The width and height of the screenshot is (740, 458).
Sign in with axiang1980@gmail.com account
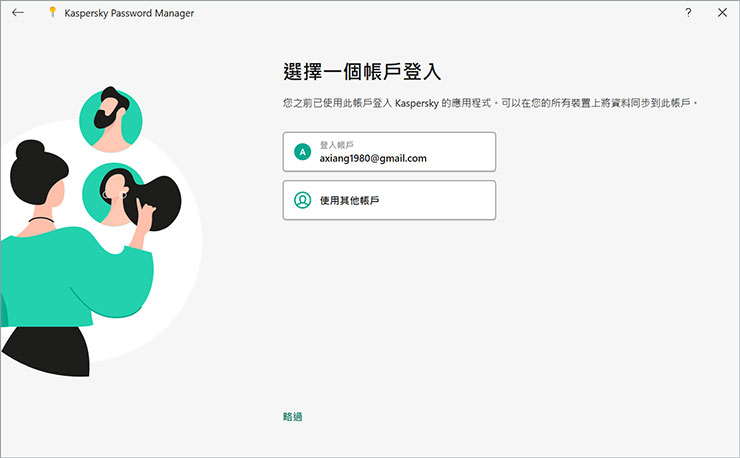pyautogui.click(x=389, y=152)
